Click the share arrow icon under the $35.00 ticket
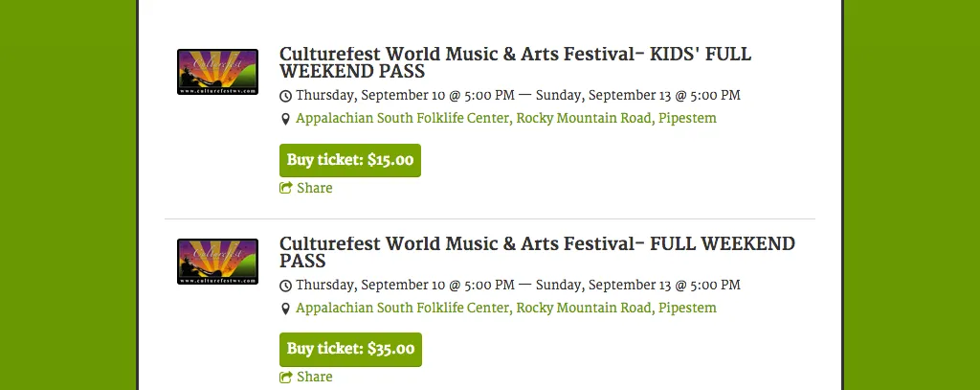980x390 pixels. pyautogui.click(x=285, y=377)
